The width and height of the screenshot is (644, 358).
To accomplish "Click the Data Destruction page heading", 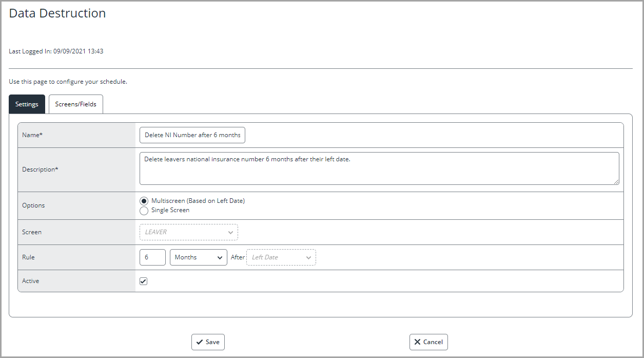I will tap(57, 13).
